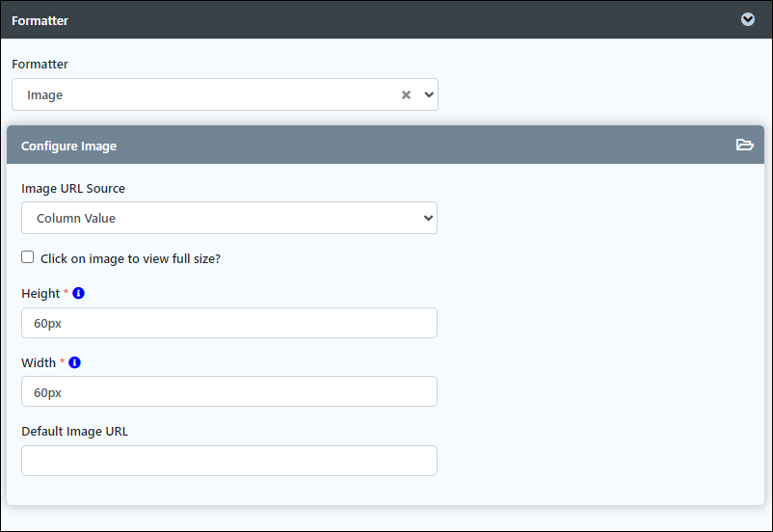Click the Height label text
Image resolution: width=773 pixels, height=532 pixels.
point(40,293)
